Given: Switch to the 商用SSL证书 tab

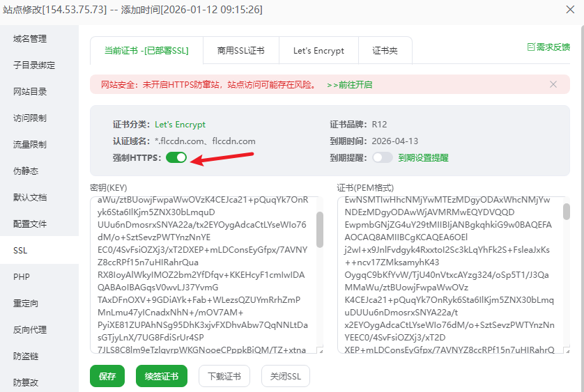Looking at the screenshot, I should [240, 51].
